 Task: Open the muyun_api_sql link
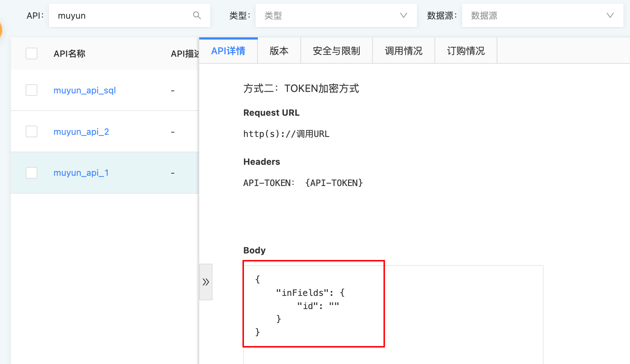click(85, 90)
